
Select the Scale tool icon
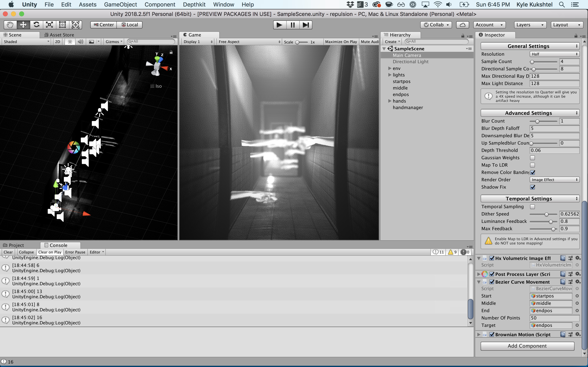[50, 25]
